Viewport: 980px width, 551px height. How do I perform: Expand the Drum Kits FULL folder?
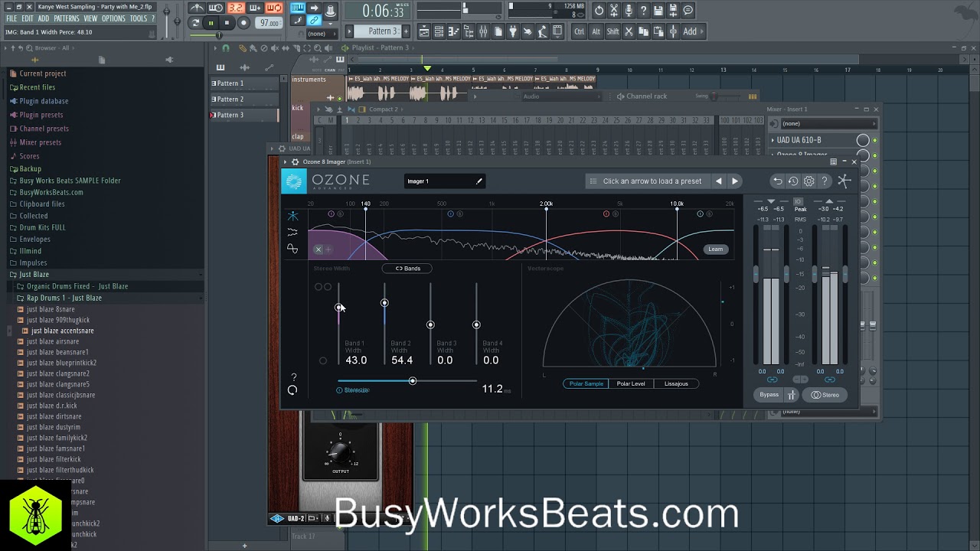[43, 227]
